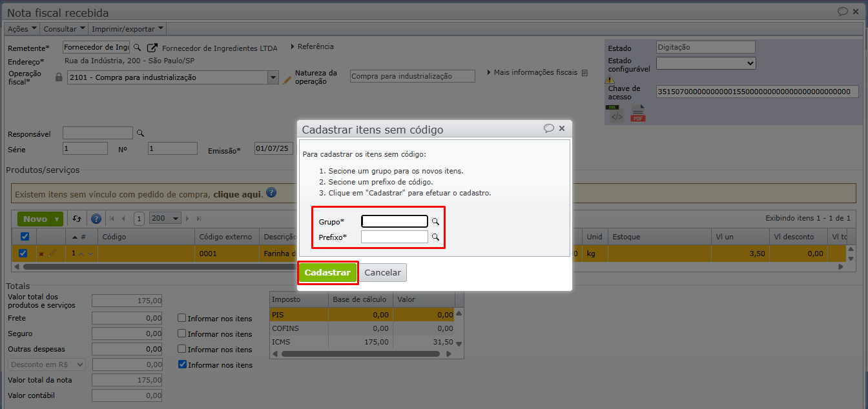Go to the next page of items

tap(188, 219)
